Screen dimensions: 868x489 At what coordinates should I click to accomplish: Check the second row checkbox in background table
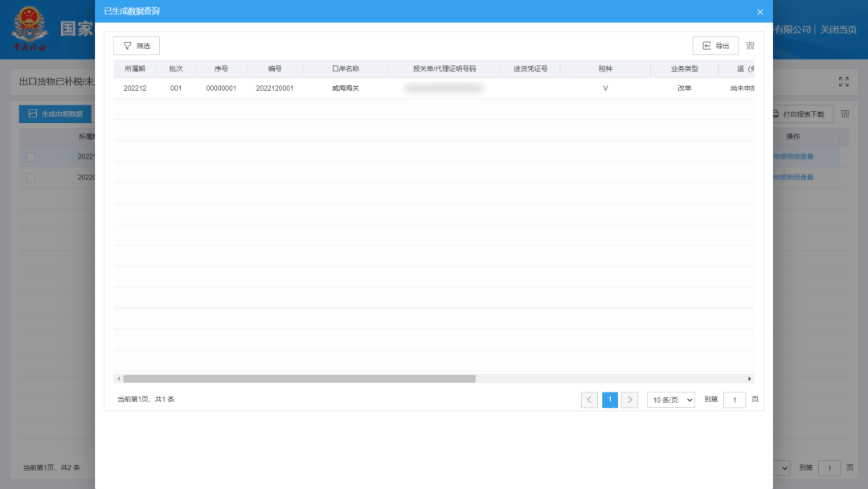pos(31,178)
